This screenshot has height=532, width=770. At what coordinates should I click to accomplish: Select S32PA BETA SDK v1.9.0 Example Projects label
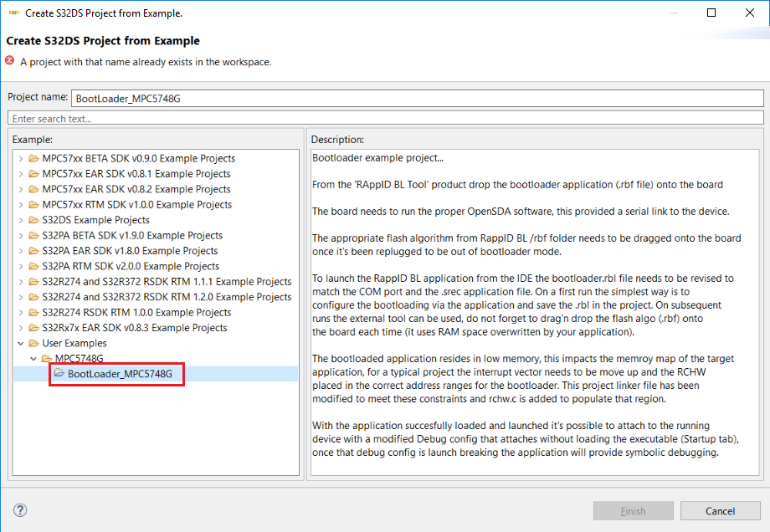(x=132, y=236)
